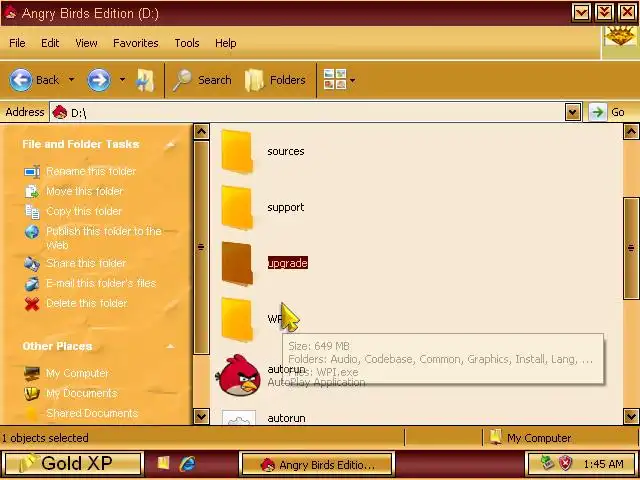Click the Share this folder icon
Image resolution: width=640 pixels, height=480 pixels.
pyautogui.click(x=32, y=264)
